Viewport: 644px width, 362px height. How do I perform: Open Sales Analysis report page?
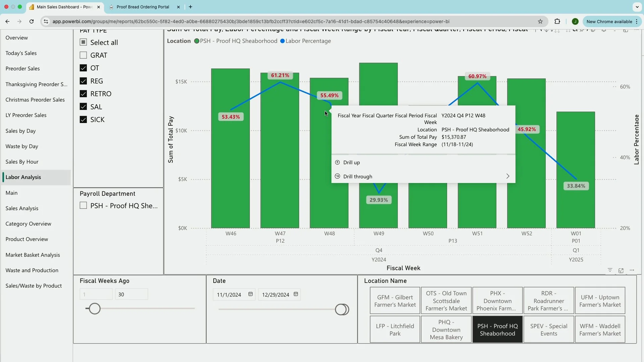[22, 208]
